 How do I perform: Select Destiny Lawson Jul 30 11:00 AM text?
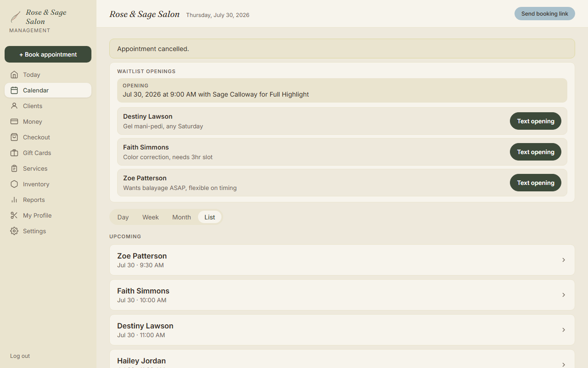click(x=141, y=335)
